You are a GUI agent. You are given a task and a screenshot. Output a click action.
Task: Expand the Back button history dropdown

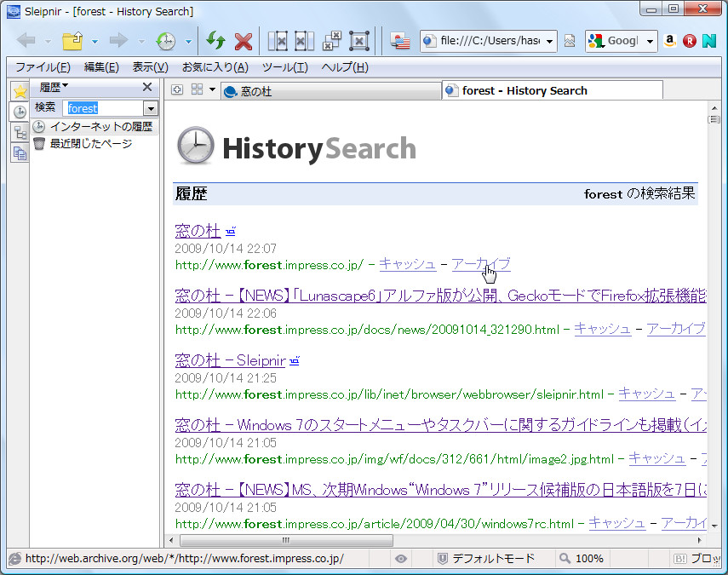48,42
